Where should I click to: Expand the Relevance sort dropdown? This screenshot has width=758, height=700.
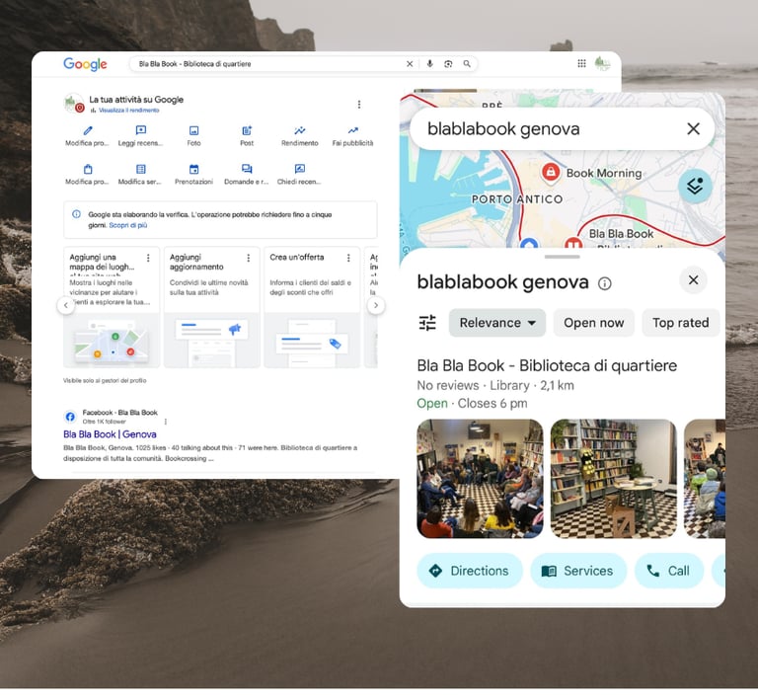pyautogui.click(x=497, y=323)
